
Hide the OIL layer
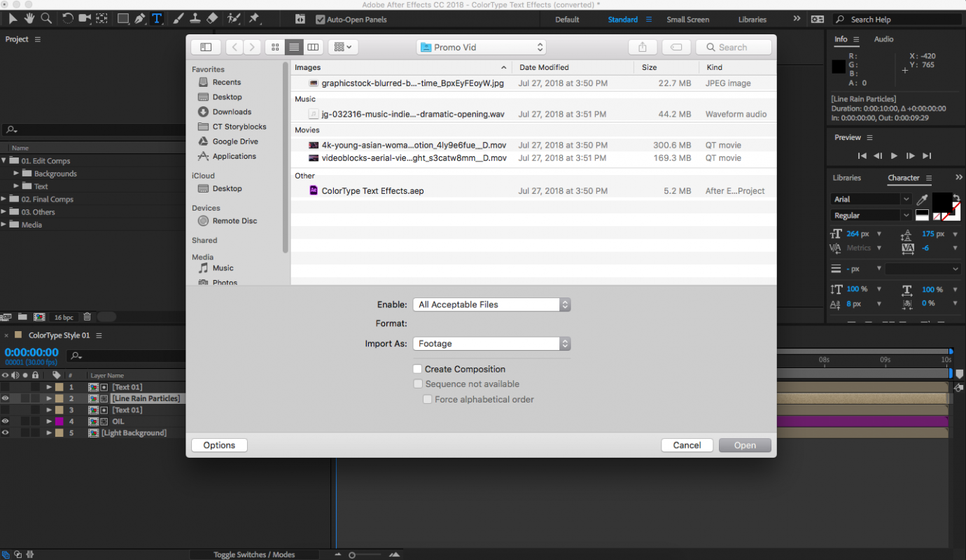[x=6, y=421]
